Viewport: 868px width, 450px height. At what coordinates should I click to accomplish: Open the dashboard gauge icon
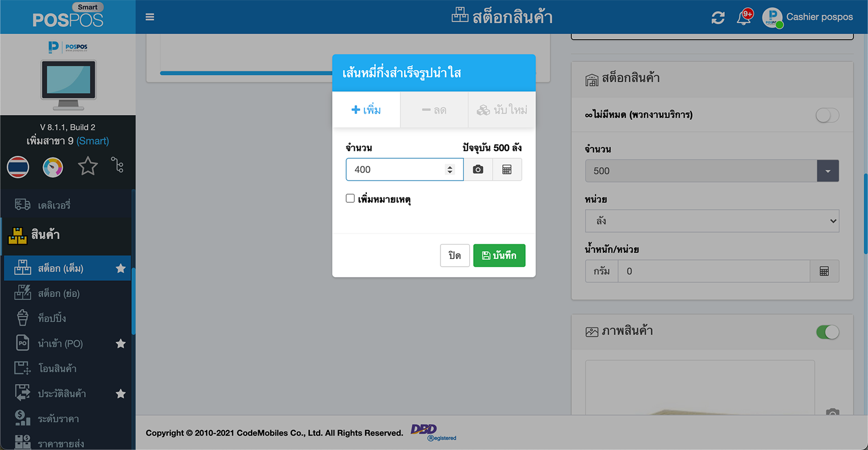[x=53, y=167]
